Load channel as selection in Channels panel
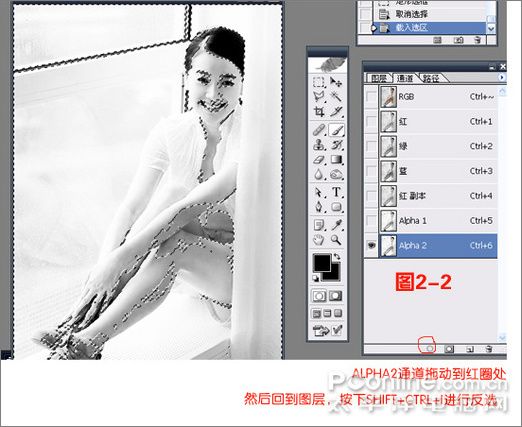This screenshot has height=427, width=522. click(x=430, y=349)
